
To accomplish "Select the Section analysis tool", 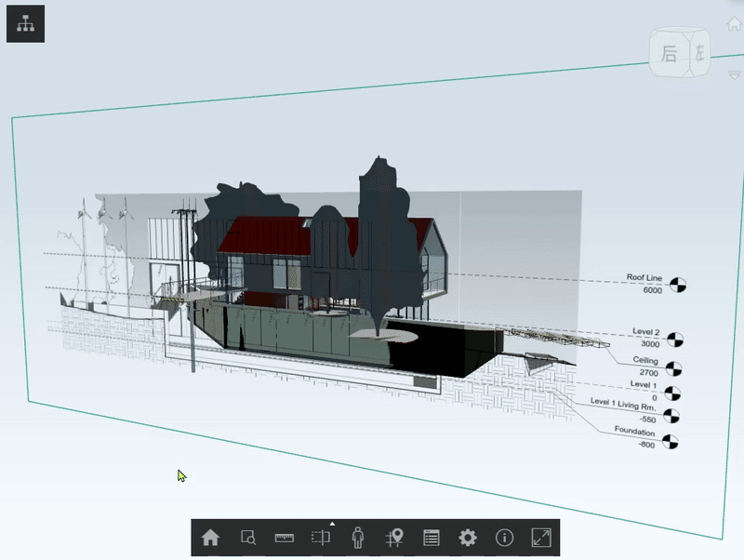I will point(321,538).
